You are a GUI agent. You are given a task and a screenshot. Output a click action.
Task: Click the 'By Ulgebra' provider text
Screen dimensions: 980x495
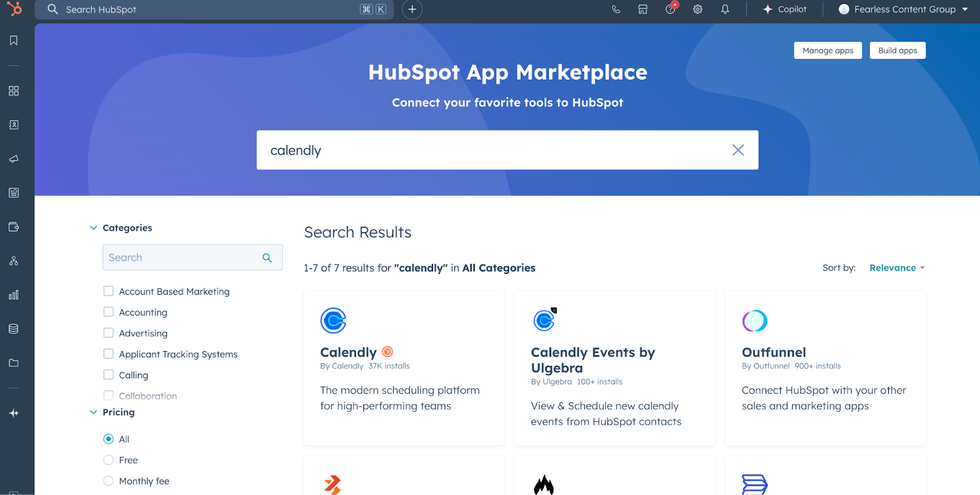pyautogui.click(x=551, y=382)
